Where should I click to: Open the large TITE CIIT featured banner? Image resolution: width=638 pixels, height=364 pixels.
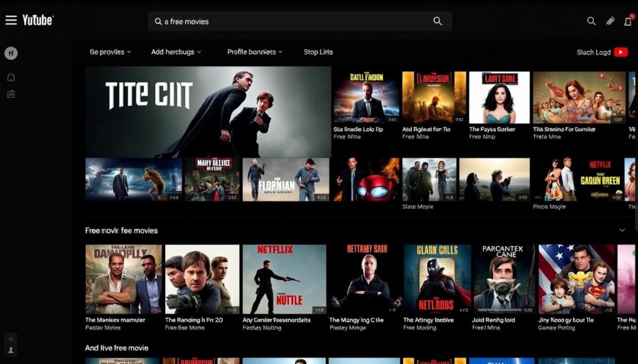(208, 112)
